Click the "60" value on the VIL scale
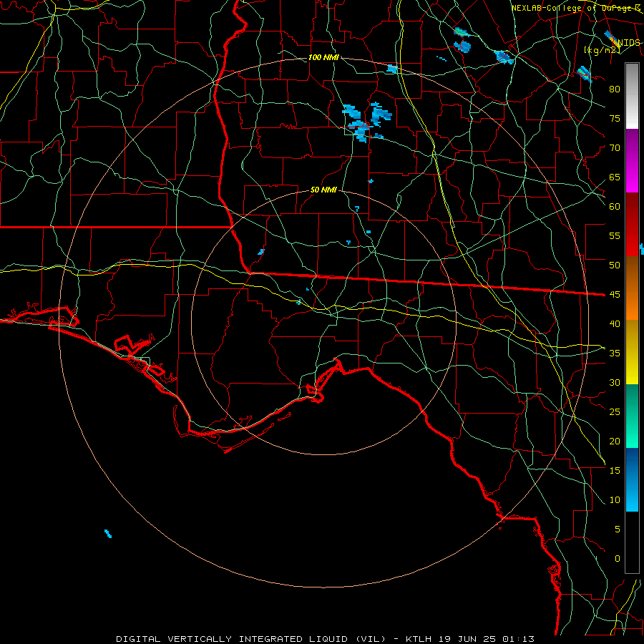Viewport: 644px width, 644px height. click(x=615, y=206)
